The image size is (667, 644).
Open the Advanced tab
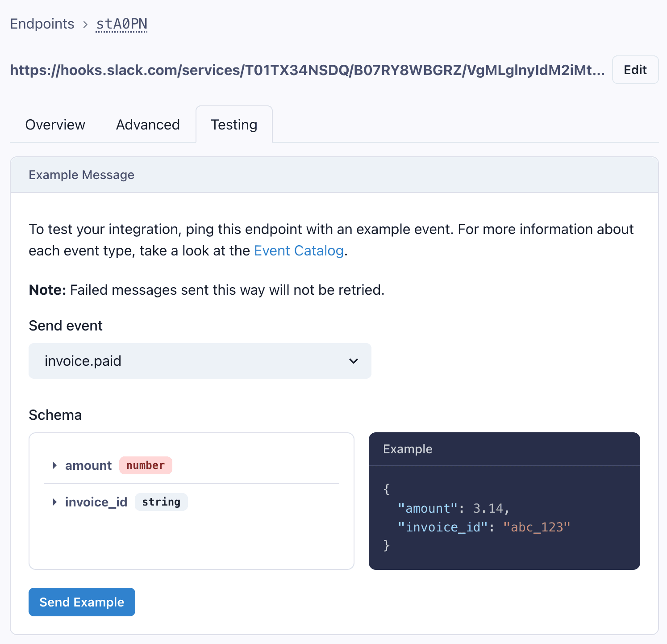148,125
